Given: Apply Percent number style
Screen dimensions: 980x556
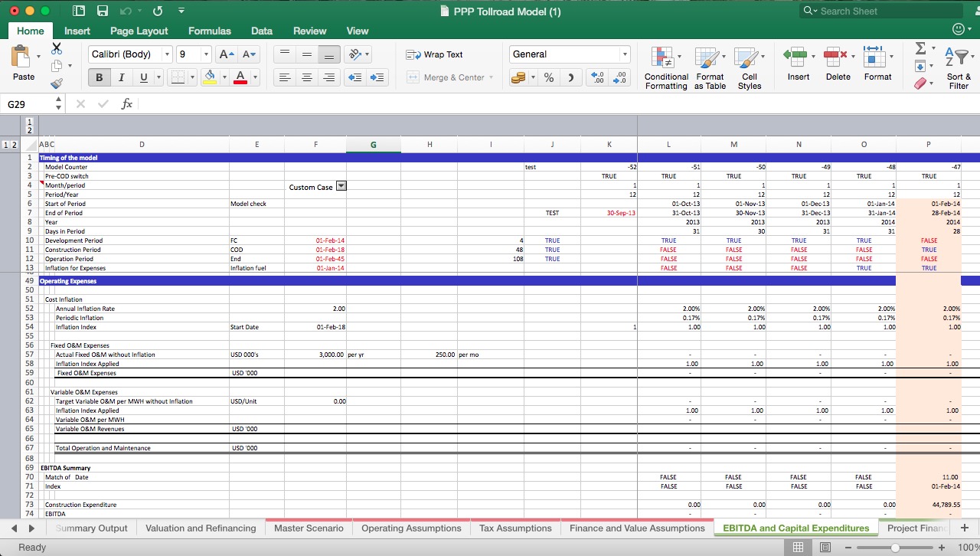Looking at the screenshot, I should click(x=548, y=77).
